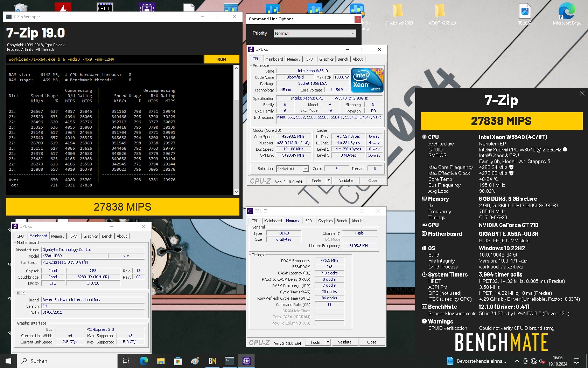Viewport: 588px width, 368px height.
Task: Click the muted volume tray icon
Action: [x=542, y=361]
